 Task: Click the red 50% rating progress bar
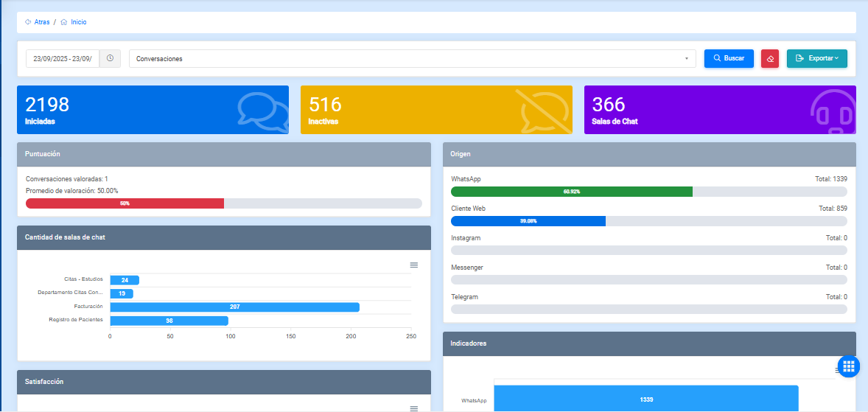coord(125,203)
